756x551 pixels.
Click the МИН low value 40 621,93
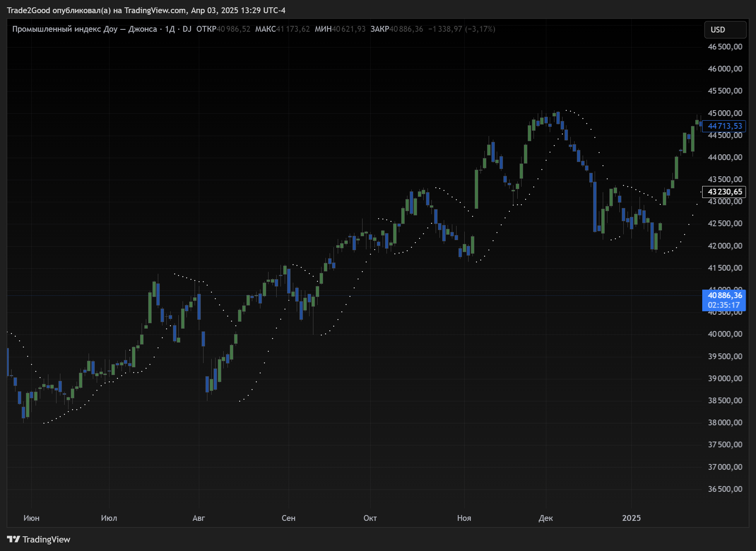(x=349, y=29)
